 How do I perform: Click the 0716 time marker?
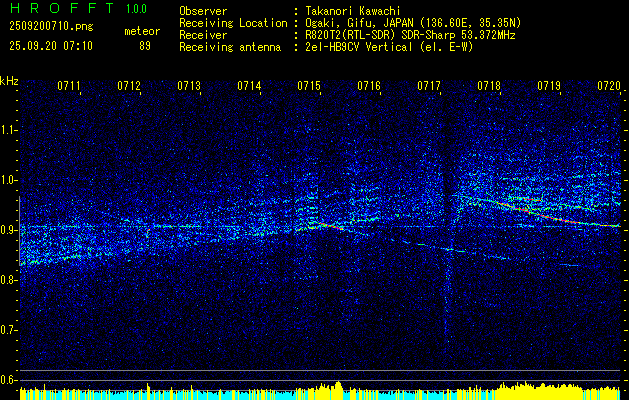[x=369, y=86]
